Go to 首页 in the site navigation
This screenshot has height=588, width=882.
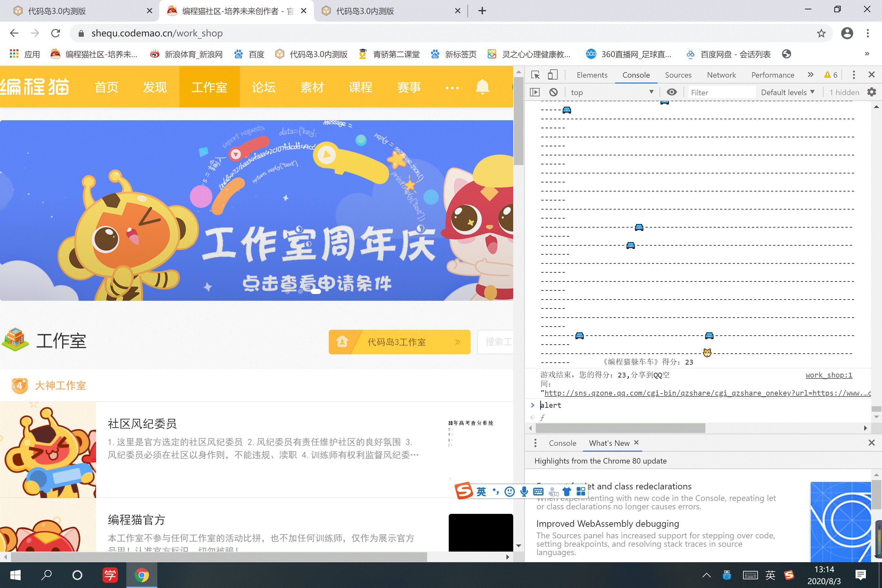click(x=106, y=87)
